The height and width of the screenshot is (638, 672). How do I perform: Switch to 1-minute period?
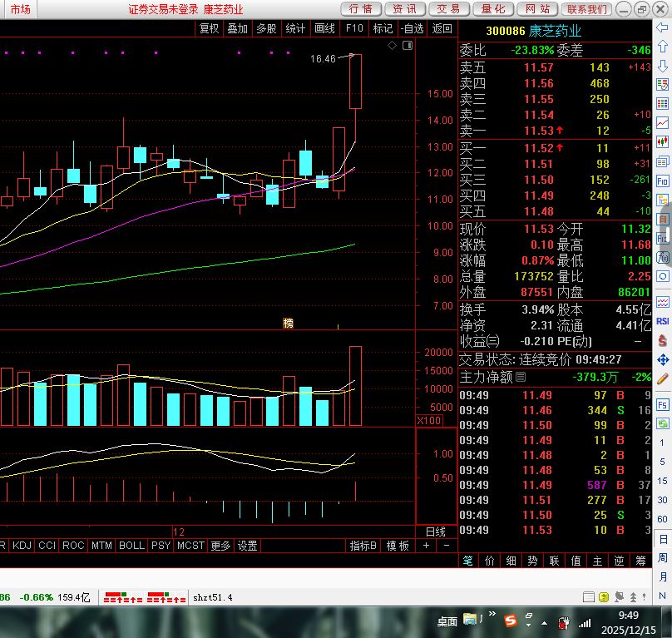pos(662,443)
